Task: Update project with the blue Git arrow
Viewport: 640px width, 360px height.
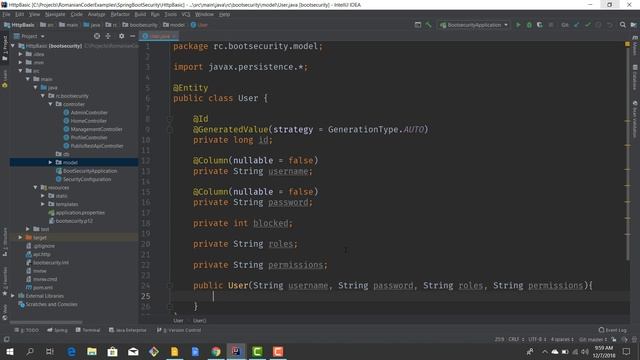Action: tap(577, 25)
